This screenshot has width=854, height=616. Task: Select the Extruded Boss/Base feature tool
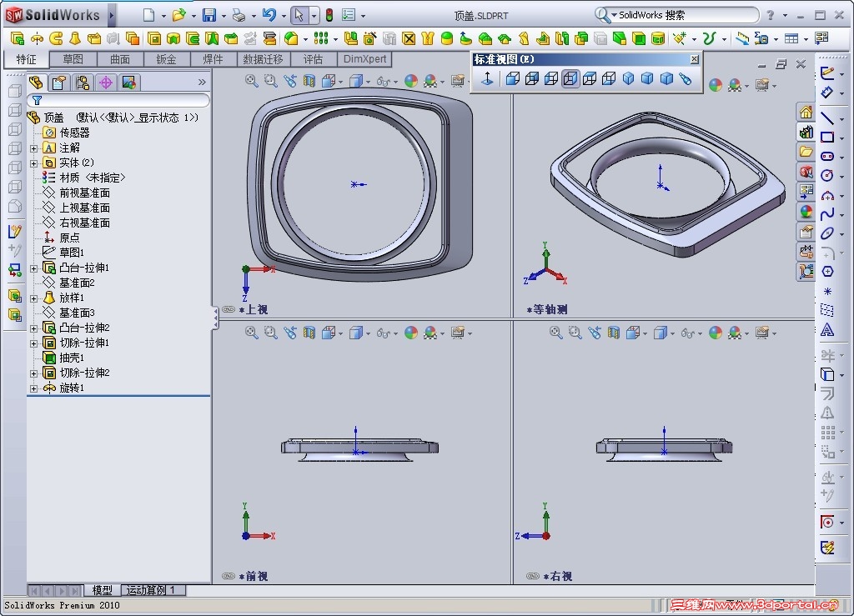[x=18, y=38]
